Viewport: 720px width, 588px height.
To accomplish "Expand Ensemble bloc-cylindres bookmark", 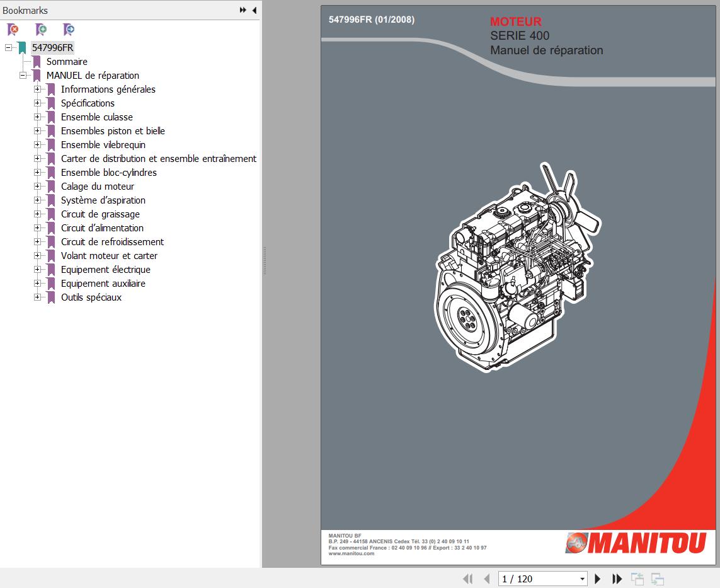I will click(x=37, y=172).
